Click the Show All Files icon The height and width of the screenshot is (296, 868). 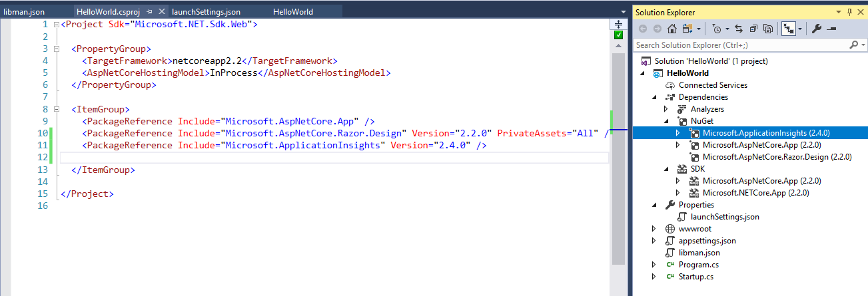768,29
